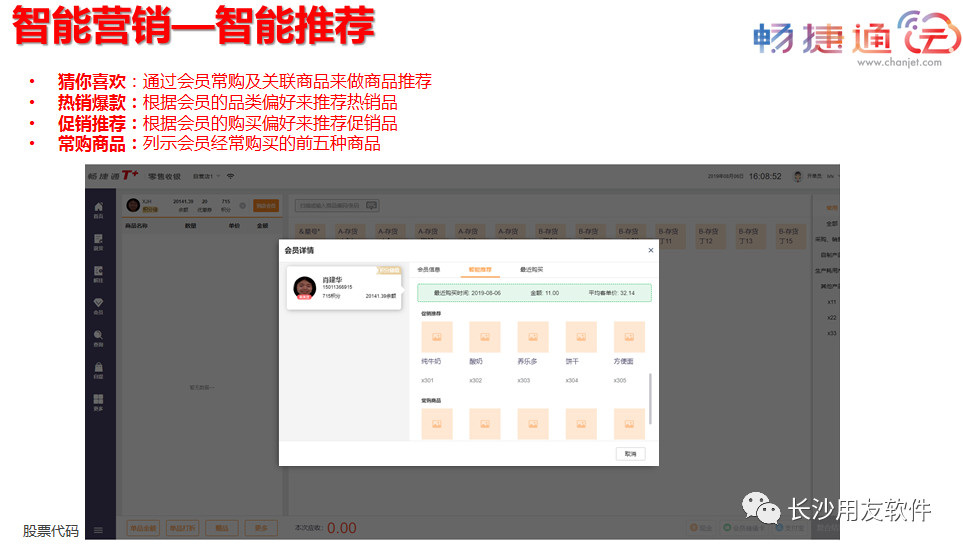The image size is (963, 553).
Task: Click the 酸奶 product thumbnail
Action: pyautogui.click(x=485, y=337)
